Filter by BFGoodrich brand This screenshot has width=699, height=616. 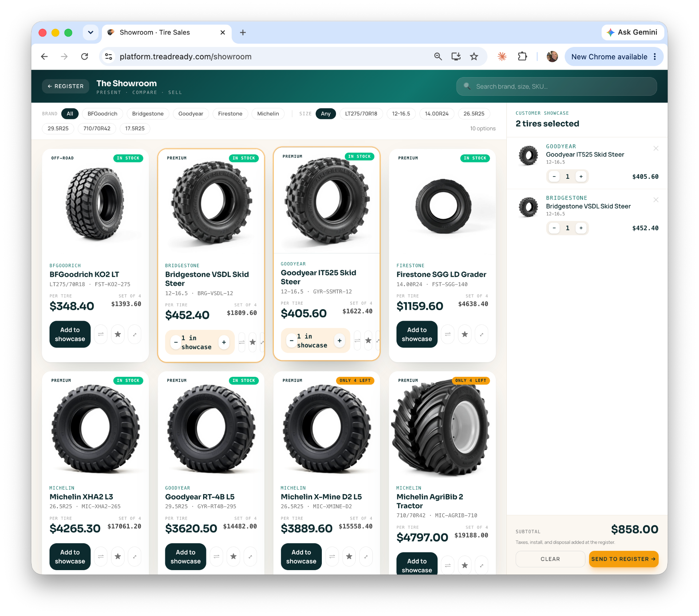point(102,114)
